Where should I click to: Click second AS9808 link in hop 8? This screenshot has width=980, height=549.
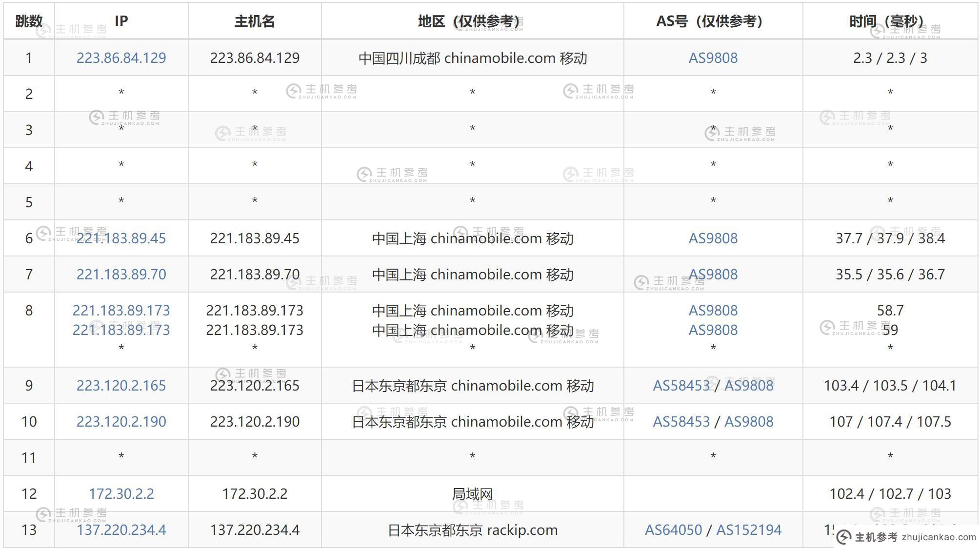(x=713, y=330)
